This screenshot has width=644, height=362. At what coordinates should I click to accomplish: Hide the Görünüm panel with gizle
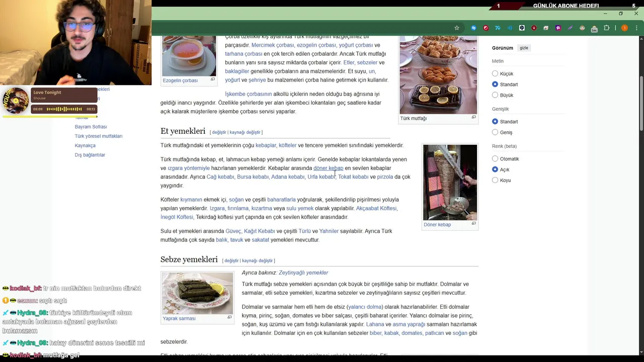[524, 48]
